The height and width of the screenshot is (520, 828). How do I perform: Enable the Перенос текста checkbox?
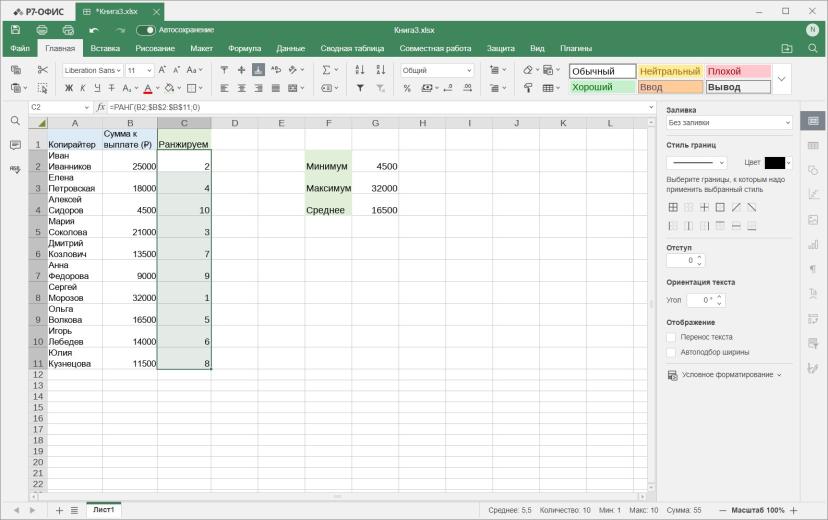pyautogui.click(x=671, y=337)
